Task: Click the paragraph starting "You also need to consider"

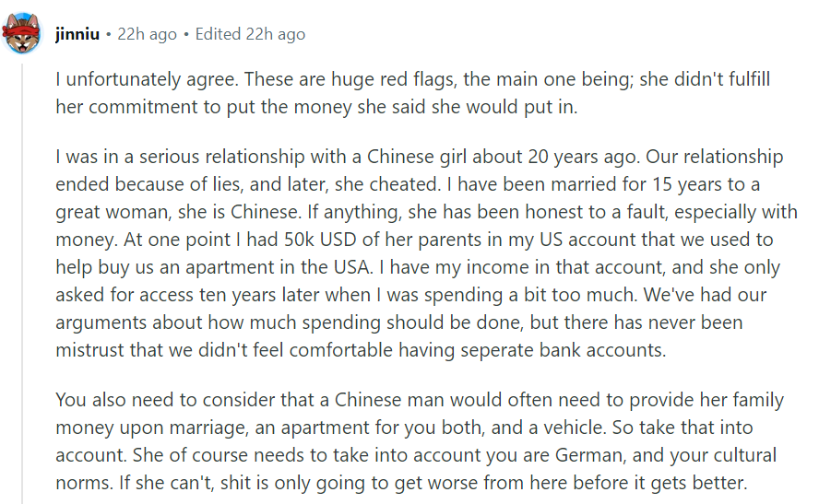Action: point(420,440)
